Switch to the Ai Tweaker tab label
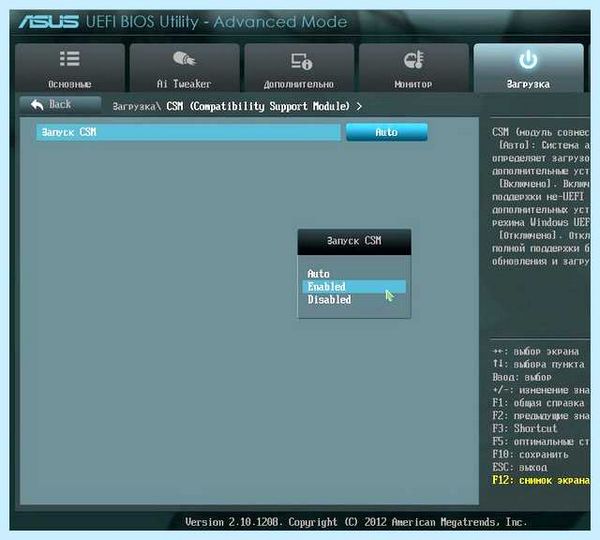Image resolution: width=600 pixels, height=540 pixels. click(184, 84)
